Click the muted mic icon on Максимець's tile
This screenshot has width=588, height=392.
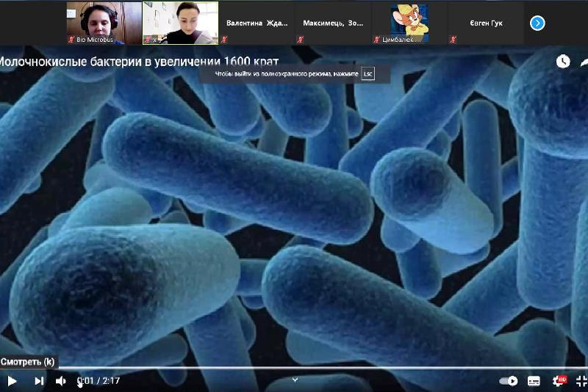coord(301,40)
